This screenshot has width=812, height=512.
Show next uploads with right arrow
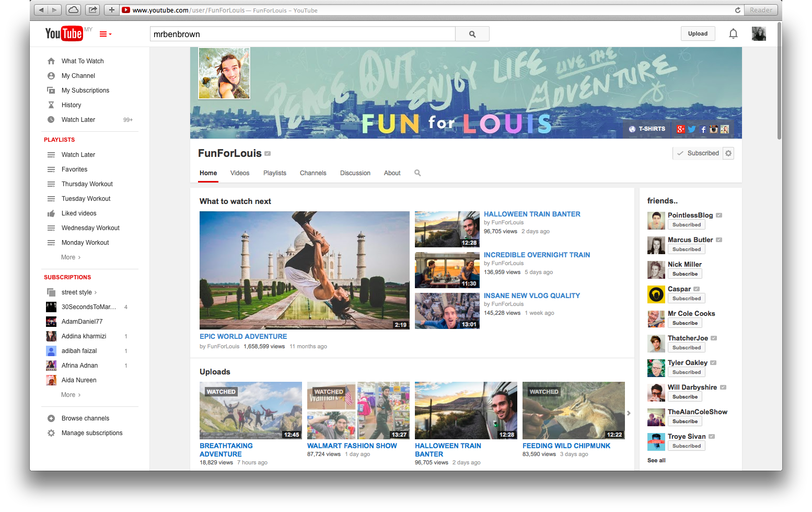tap(629, 413)
